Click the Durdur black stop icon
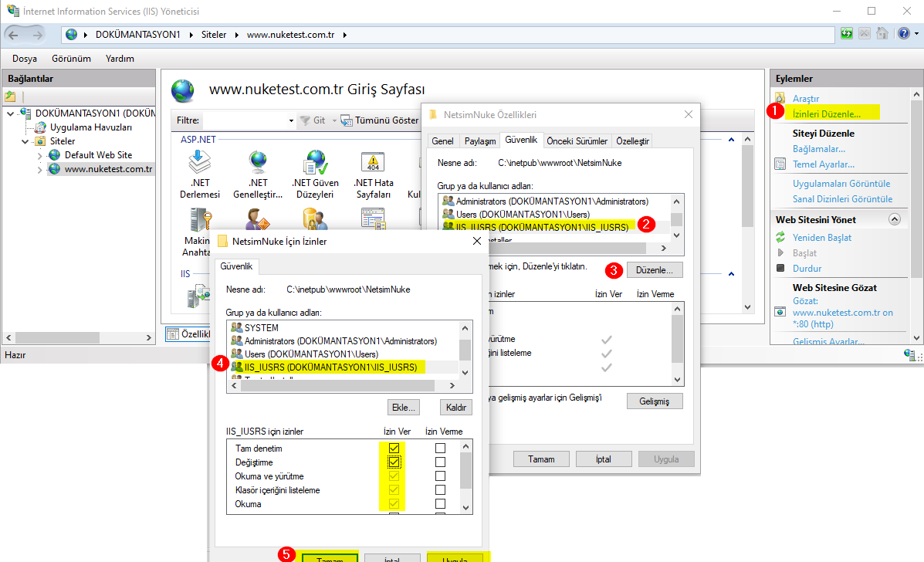This screenshot has height=562, width=924. (x=780, y=268)
